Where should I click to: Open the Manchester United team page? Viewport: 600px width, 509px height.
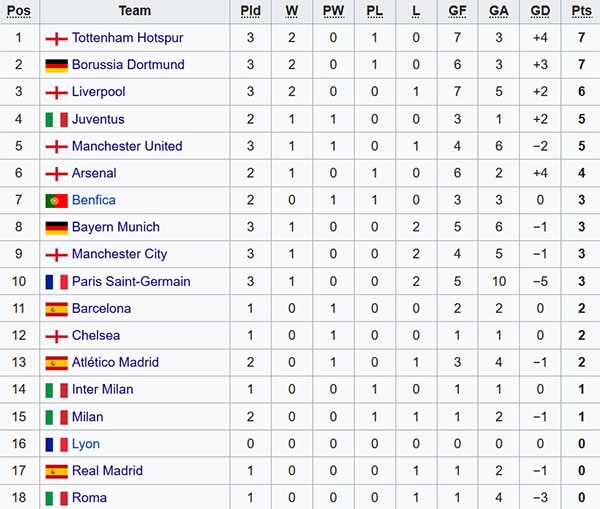[127, 147]
